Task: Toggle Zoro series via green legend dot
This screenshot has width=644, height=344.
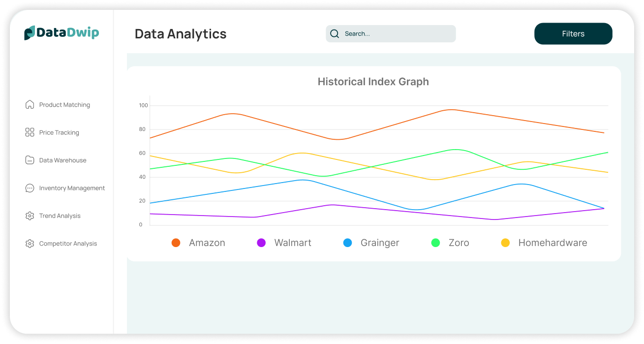Action: [435, 243]
